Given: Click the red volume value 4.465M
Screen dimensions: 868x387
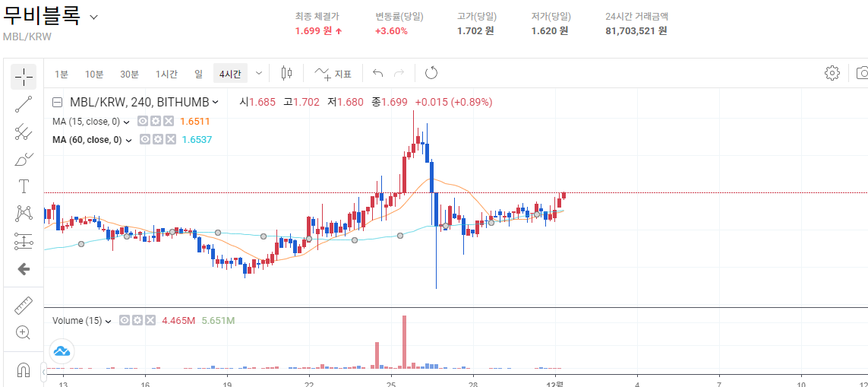Looking at the screenshot, I should coord(178,320).
